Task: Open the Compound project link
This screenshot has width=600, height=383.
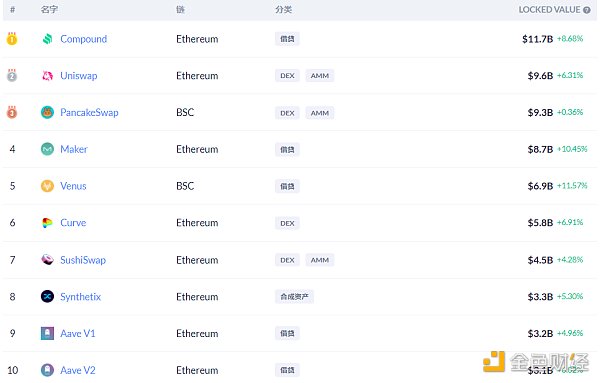Action: tap(83, 39)
